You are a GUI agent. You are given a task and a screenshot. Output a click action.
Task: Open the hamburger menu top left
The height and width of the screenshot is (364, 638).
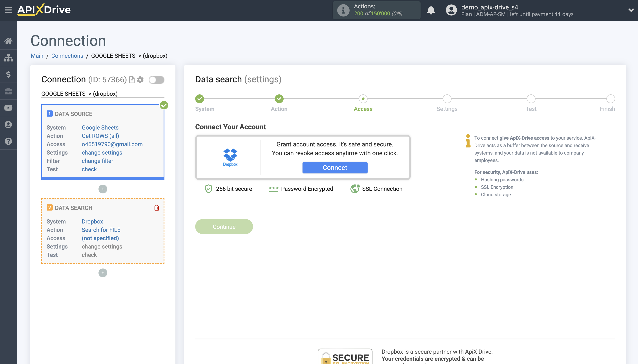tap(9, 10)
